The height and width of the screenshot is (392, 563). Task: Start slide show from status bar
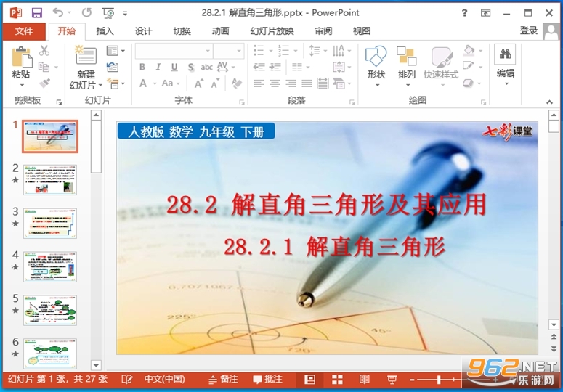pos(392,379)
